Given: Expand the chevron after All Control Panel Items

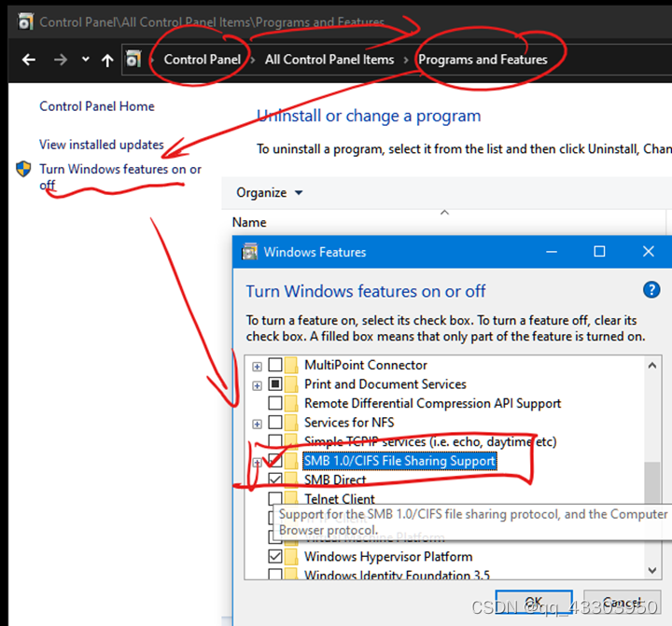Looking at the screenshot, I should tap(405, 60).
